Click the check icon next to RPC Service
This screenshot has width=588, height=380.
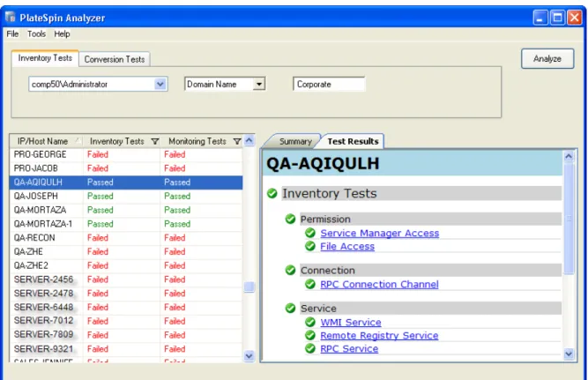pyautogui.click(x=310, y=348)
